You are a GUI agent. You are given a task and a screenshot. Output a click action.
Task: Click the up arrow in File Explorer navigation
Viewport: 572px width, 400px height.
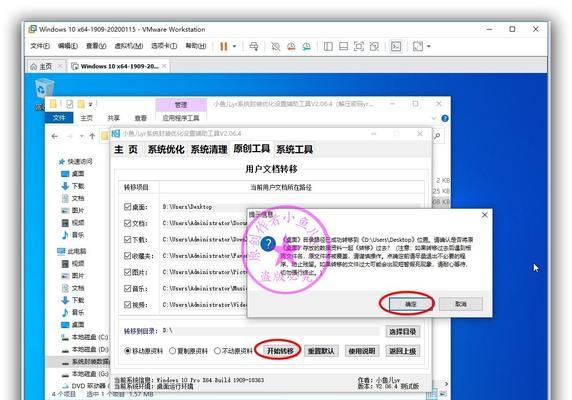click(92, 136)
